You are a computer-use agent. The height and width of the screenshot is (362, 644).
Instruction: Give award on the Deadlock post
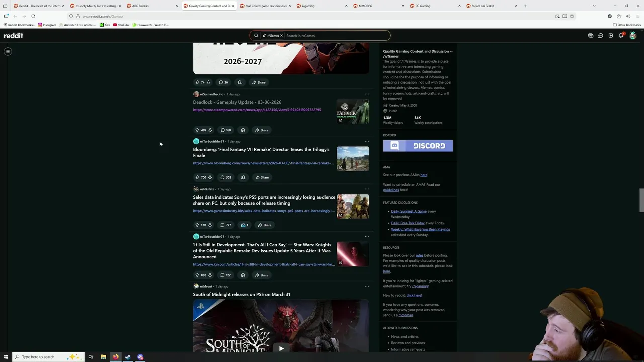click(x=243, y=130)
